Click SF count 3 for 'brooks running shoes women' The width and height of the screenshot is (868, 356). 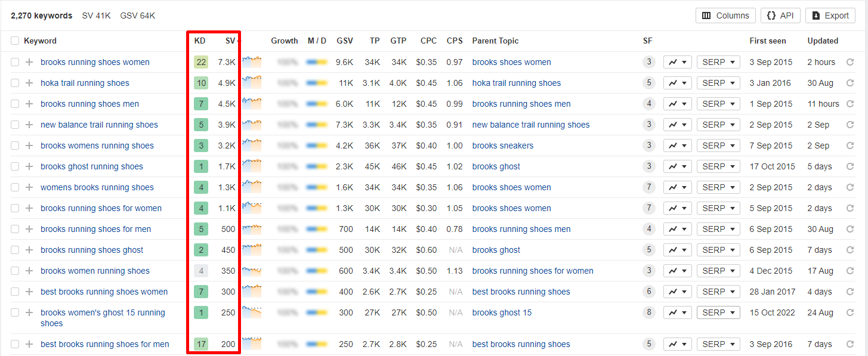tap(648, 62)
